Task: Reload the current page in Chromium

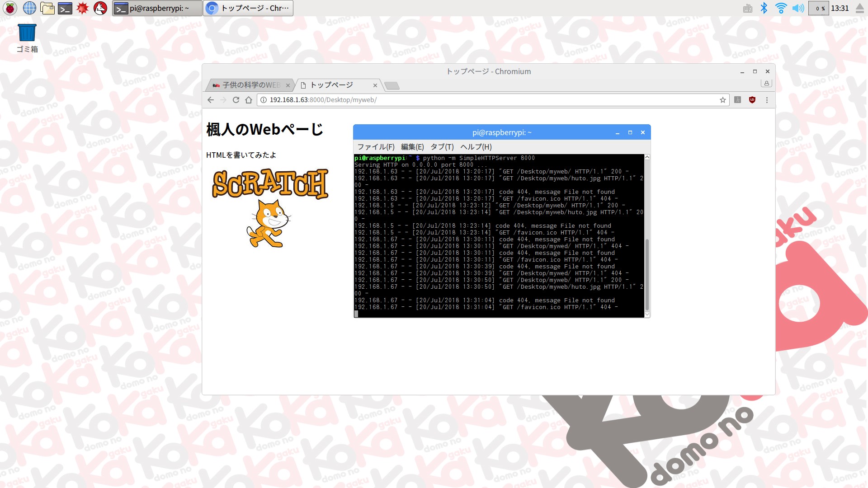Action: [236, 100]
